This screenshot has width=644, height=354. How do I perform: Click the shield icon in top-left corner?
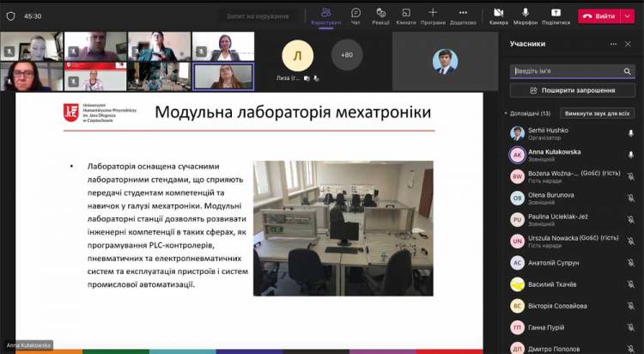tap(11, 15)
